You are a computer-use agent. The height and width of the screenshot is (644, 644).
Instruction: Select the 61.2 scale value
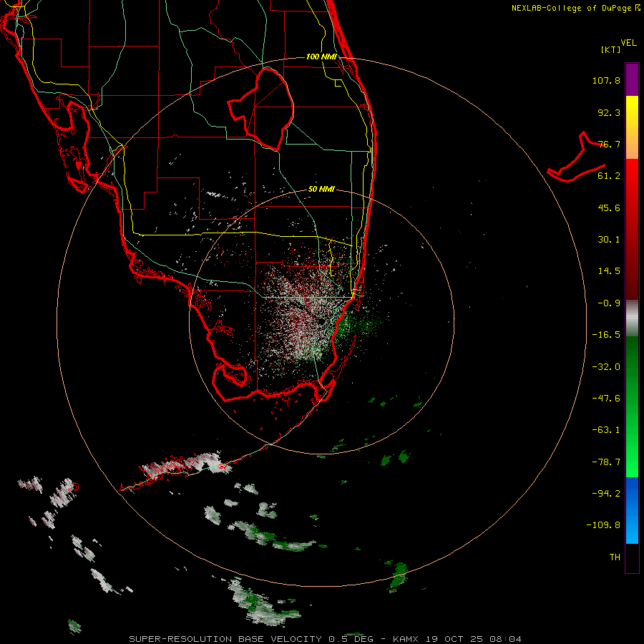(609, 176)
